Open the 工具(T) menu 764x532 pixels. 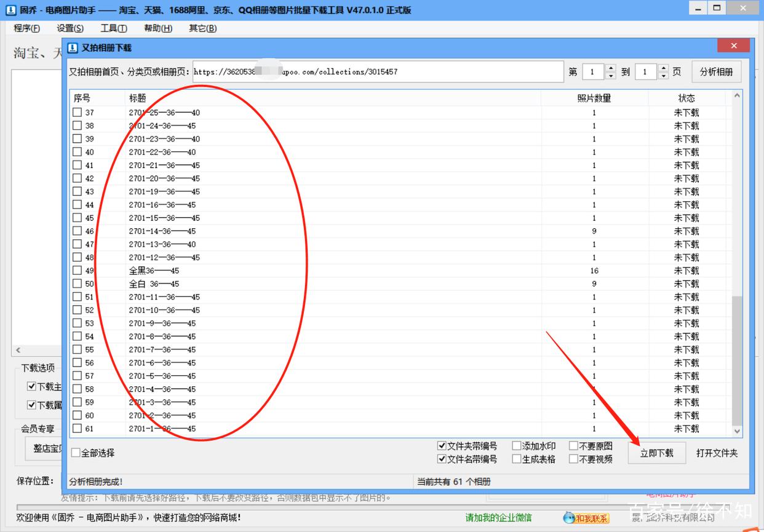tap(113, 28)
